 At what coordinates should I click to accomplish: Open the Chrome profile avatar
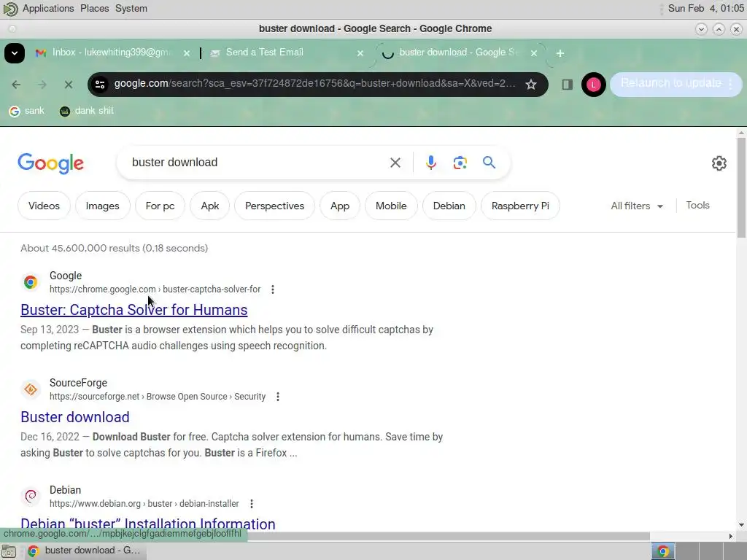coord(593,85)
